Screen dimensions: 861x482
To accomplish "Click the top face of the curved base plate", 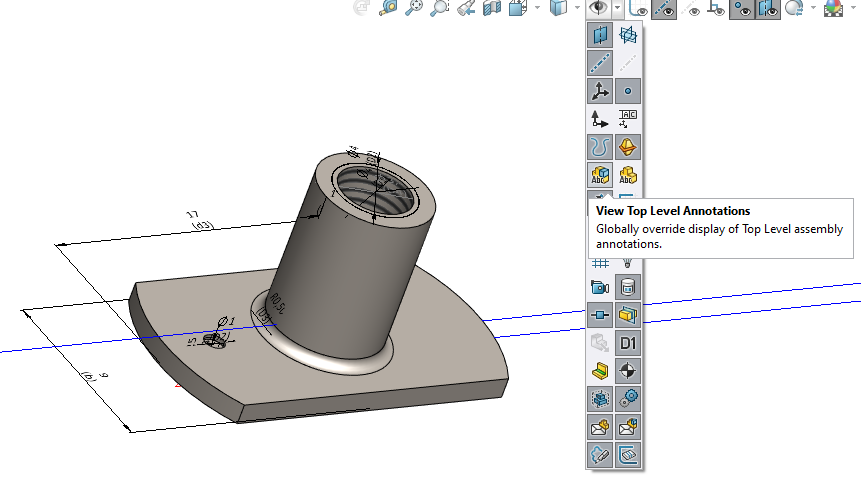I will pos(439,340).
